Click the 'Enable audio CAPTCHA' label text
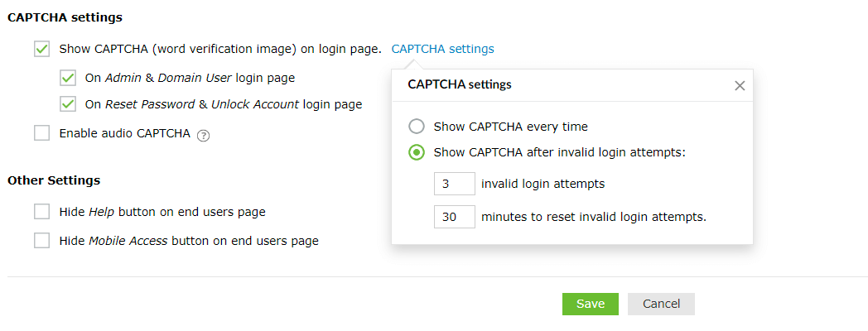This screenshot has width=868, height=331. (x=124, y=133)
